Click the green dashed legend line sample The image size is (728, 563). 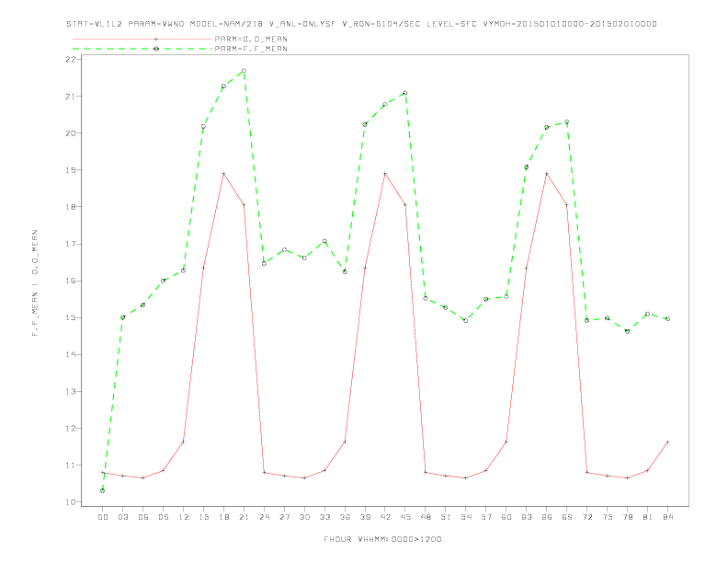click(142, 49)
